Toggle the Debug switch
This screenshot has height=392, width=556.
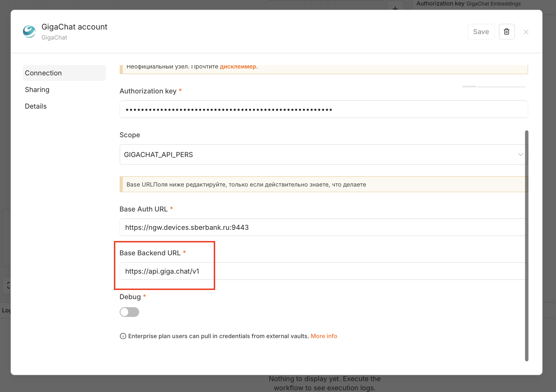pos(129,312)
